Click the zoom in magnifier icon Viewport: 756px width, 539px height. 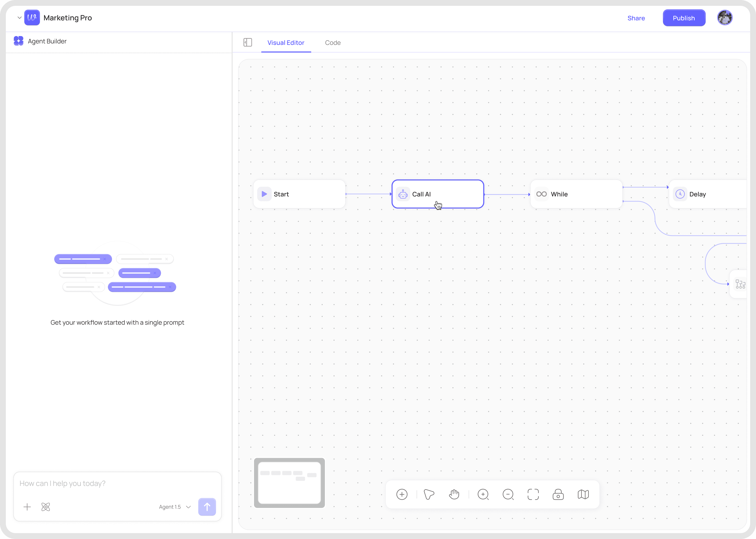point(483,494)
